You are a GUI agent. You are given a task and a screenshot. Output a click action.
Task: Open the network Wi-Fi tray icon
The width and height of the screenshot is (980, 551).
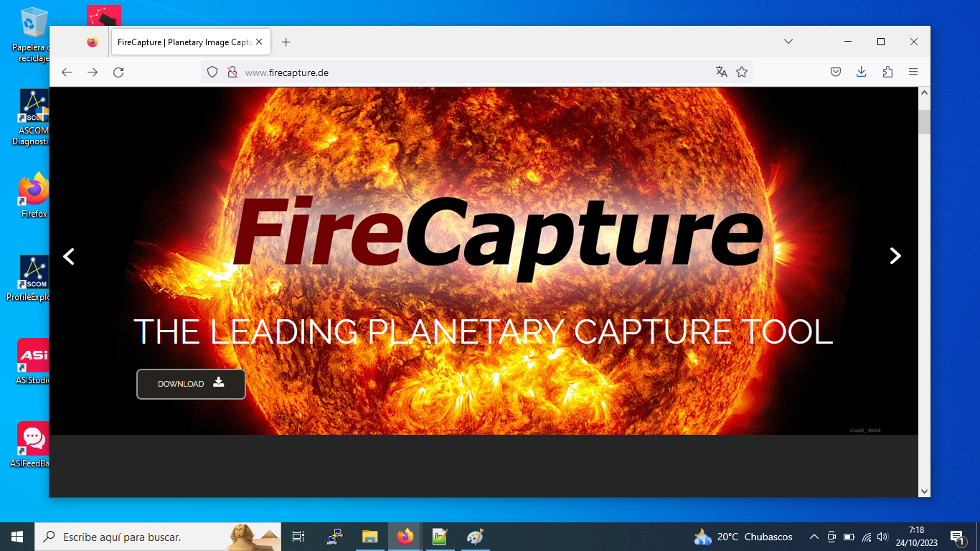pos(867,537)
